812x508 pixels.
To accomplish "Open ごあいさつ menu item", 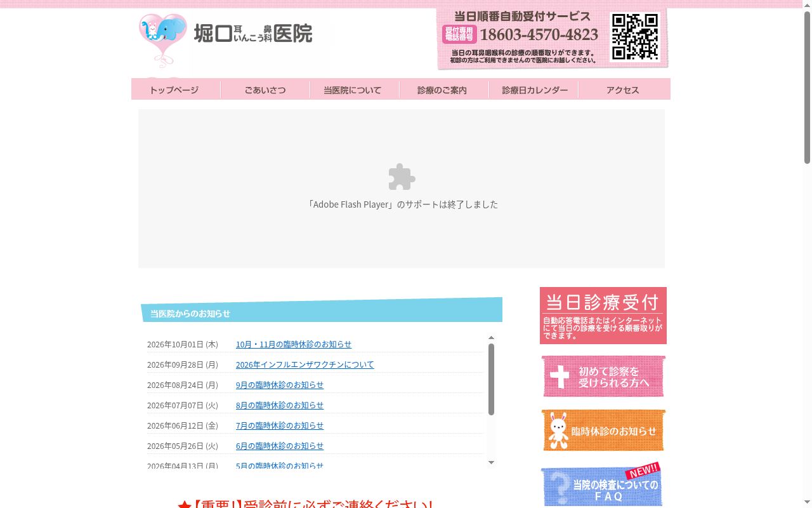I will tap(265, 90).
